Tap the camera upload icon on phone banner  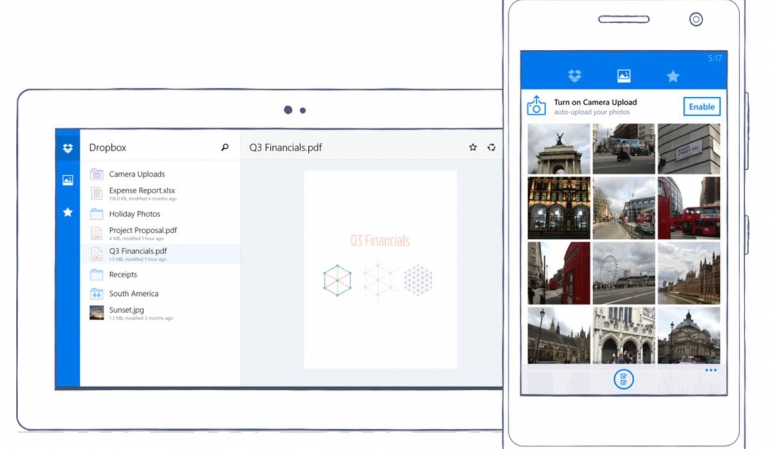pyautogui.click(x=537, y=106)
